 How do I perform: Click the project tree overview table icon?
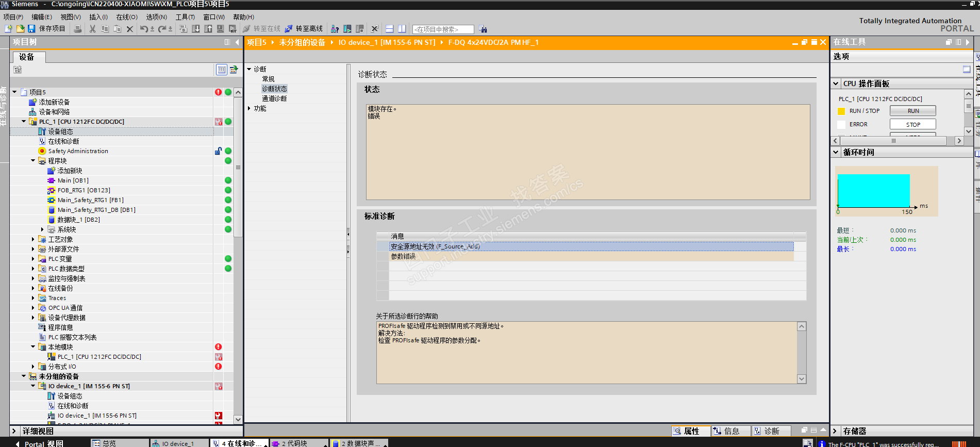221,69
